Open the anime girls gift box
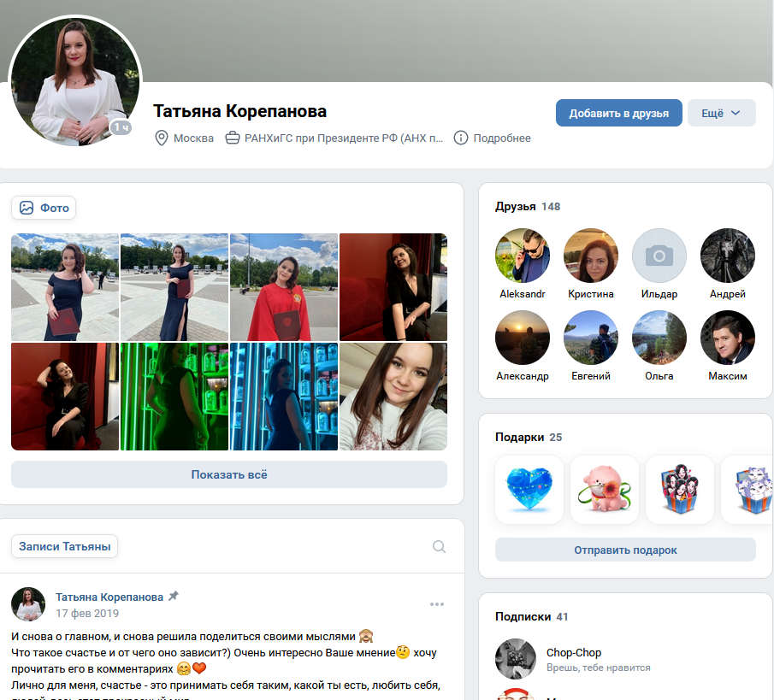 click(x=680, y=490)
